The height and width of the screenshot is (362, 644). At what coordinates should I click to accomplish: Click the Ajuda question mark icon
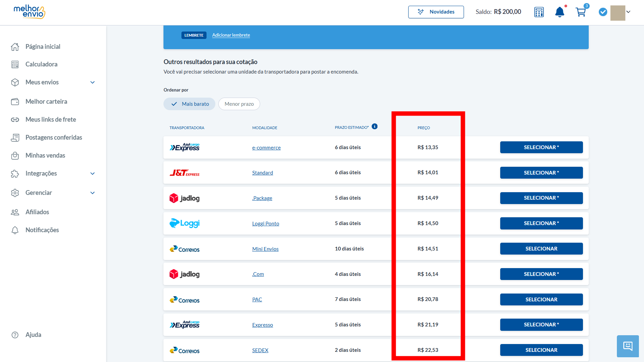coord(15,335)
